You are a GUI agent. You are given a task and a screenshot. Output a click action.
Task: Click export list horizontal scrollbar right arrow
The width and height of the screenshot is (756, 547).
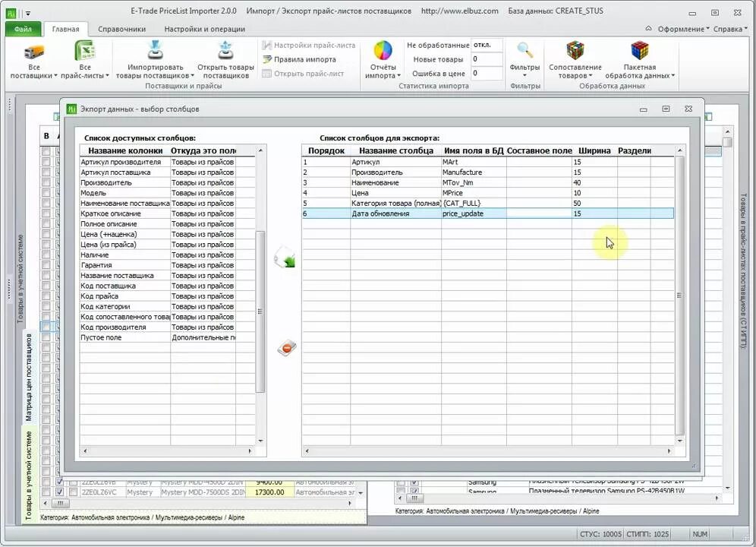click(669, 451)
